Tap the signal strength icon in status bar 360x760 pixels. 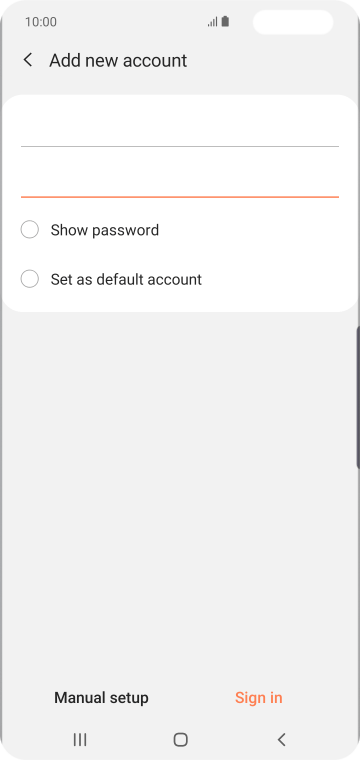click(213, 22)
